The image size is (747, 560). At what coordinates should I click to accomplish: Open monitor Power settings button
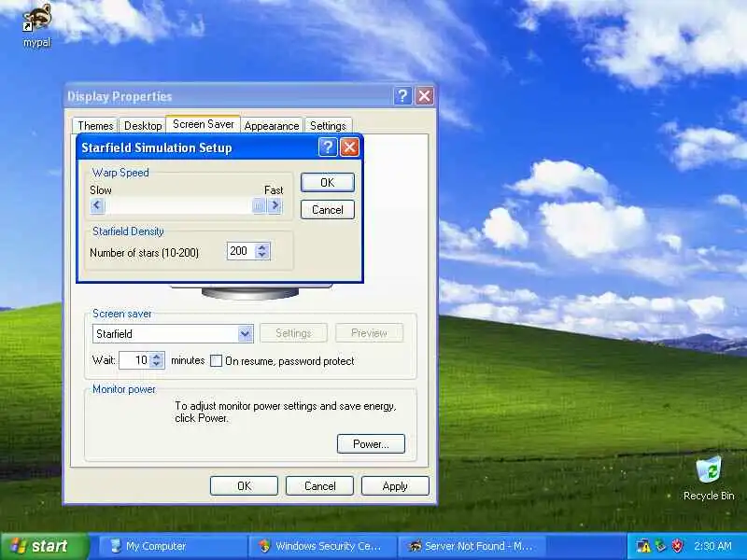pyautogui.click(x=371, y=444)
